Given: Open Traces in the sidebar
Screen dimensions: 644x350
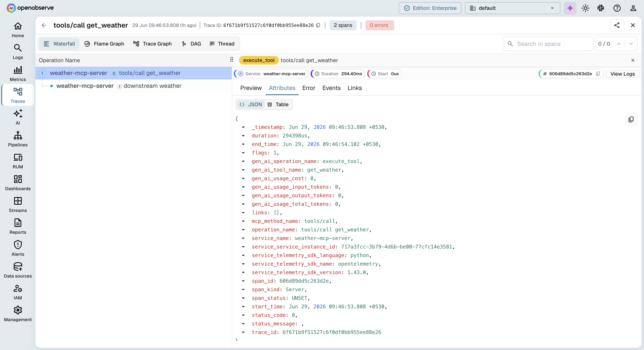Looking at the screenshot, I should pyautogui.click(x=18, y=95).
